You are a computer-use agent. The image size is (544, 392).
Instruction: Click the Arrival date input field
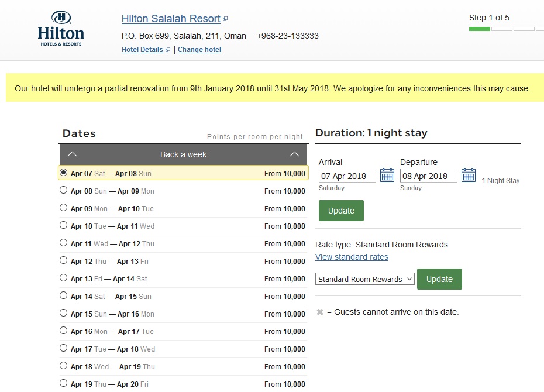coord(347,176)
